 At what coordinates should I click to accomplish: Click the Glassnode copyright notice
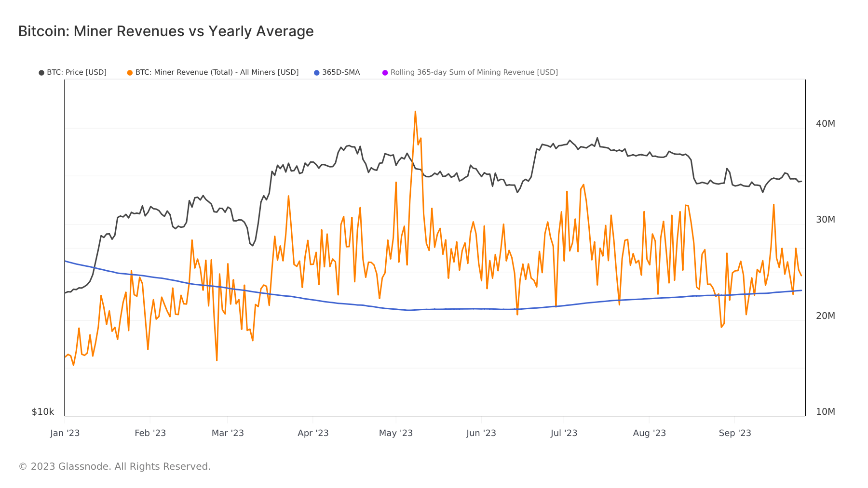click(x=115, y=466)
